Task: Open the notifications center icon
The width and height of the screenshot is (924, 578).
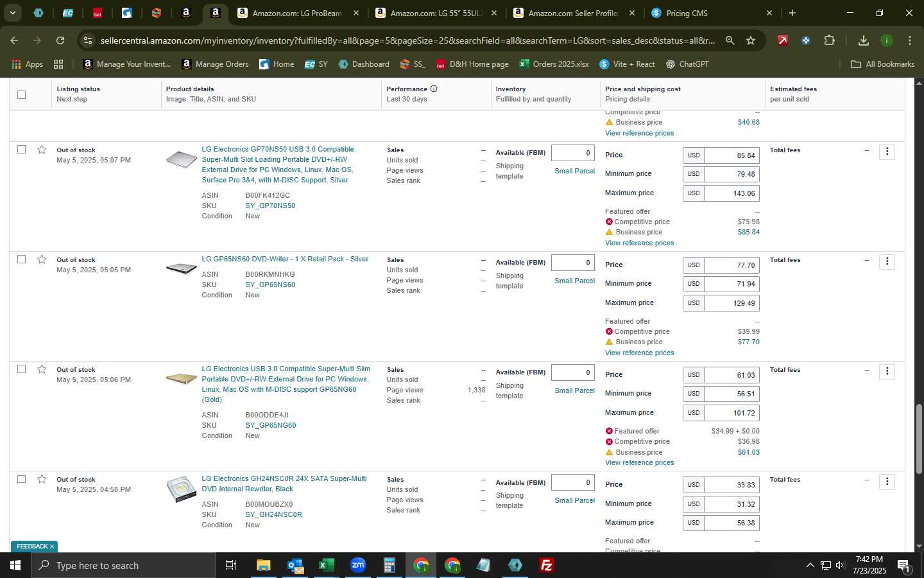Action: (903, 565)
